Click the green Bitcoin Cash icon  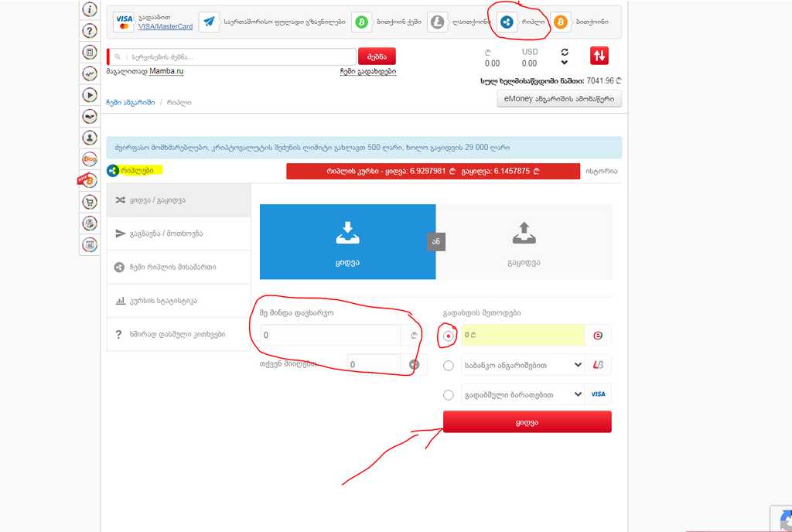pos(361,22)
